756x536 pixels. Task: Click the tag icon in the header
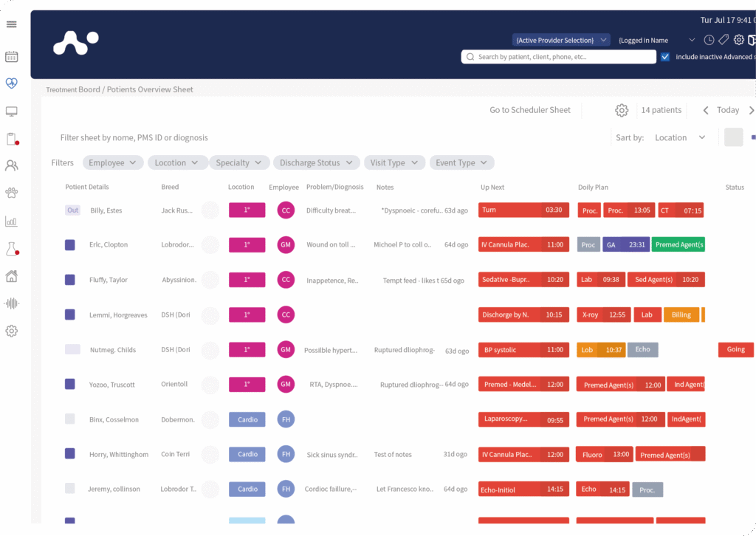[724, 40]
